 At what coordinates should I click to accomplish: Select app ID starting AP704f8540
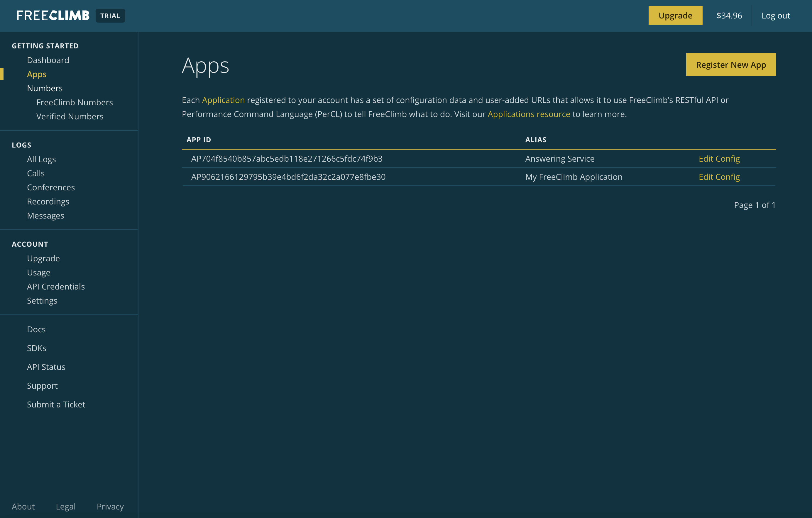287,158
